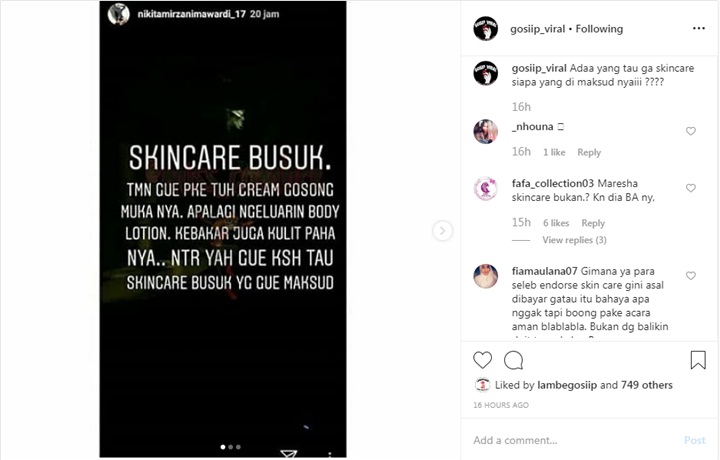Expand View replies (3) under fafa_collection03

pos(574,240)
